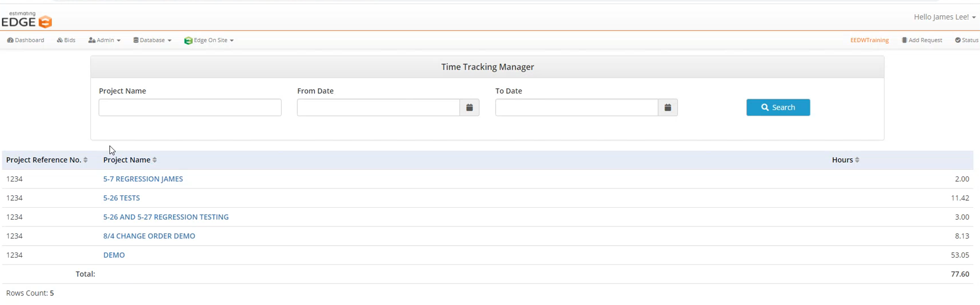Open the 5-7 REGRESSION JAMES project
This screenshot has width=980, height=305.
(143, 179)
